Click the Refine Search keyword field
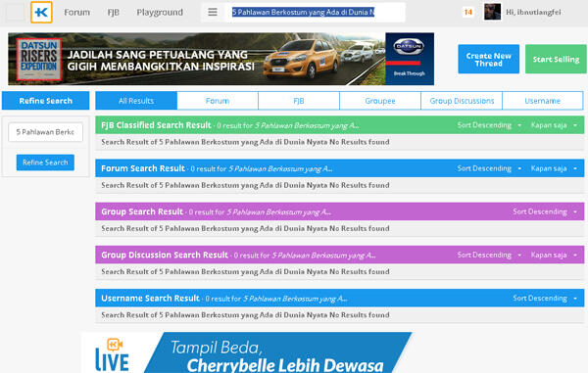588x373 pixels. tap(45, 132)
